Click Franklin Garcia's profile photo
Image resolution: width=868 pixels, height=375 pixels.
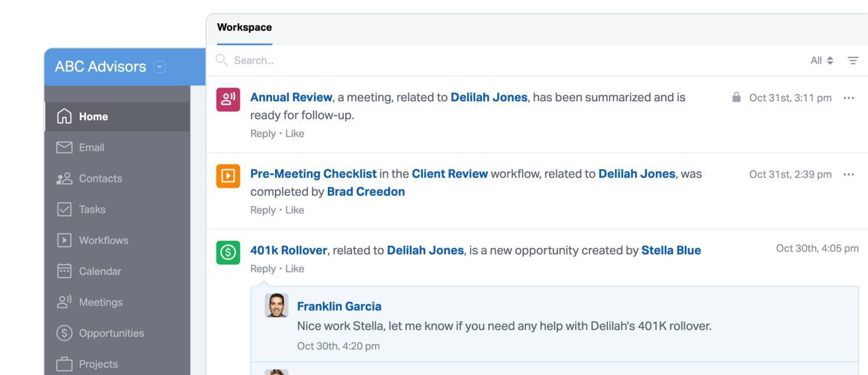(277, 306)
